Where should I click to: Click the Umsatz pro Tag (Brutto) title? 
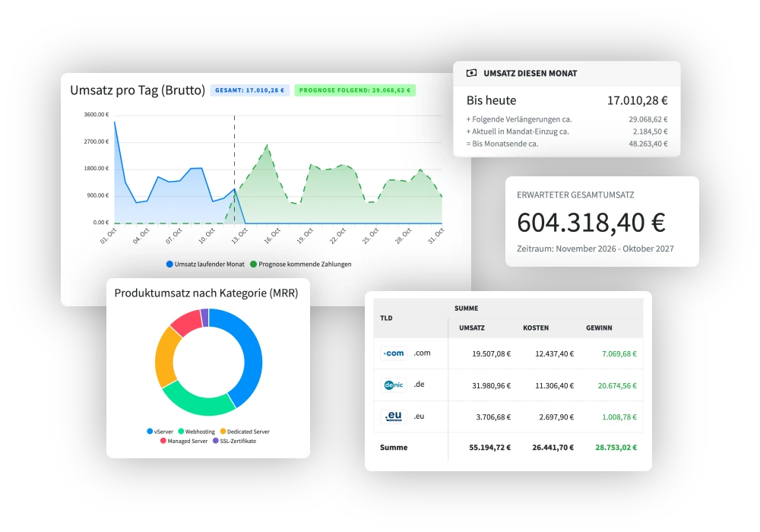click(138, 90)
